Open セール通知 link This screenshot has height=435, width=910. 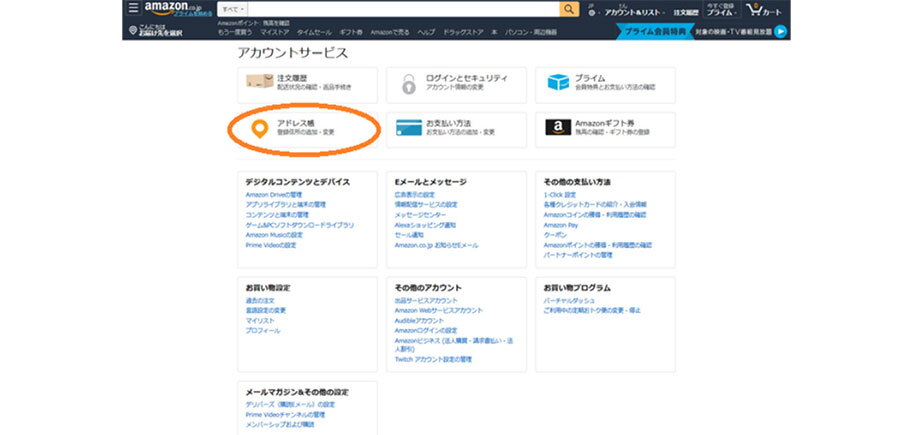[409, 235]
